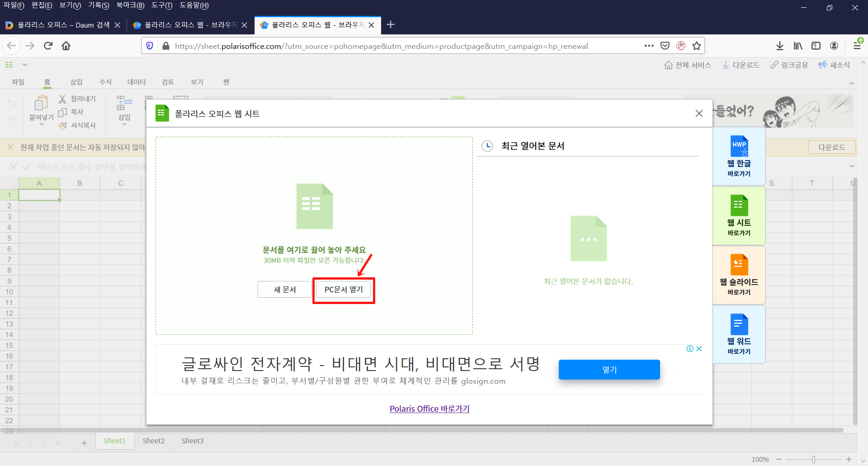Screen dimensions: 868x466
Task: Click the top bar 다운로드 link
Action: pos(741,65)
